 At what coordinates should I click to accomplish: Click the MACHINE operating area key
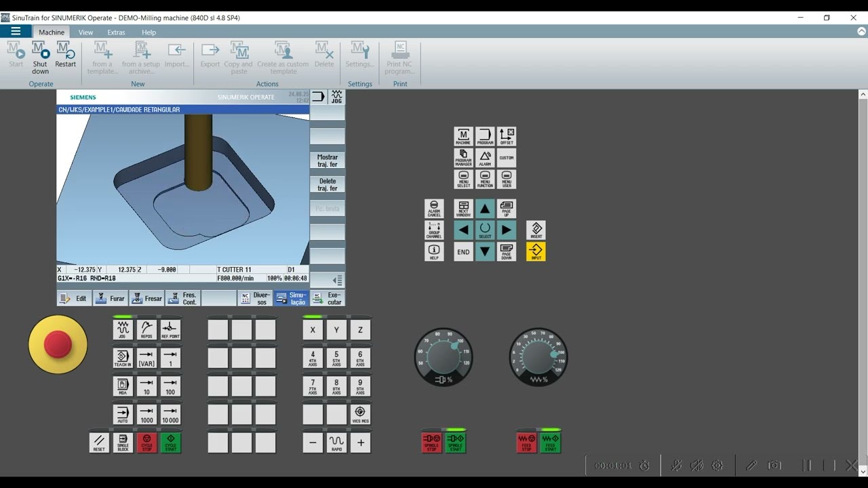point(463,136)
